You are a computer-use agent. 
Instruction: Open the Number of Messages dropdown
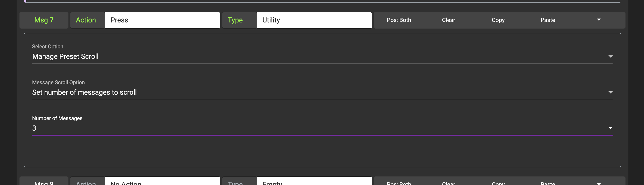[322, 128]
